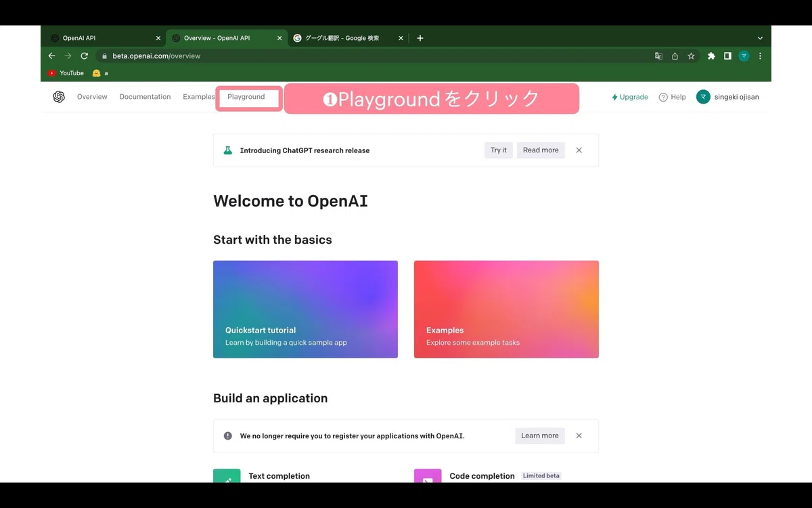Open the Chrome three-dot menu

click(x=761, y=56)
